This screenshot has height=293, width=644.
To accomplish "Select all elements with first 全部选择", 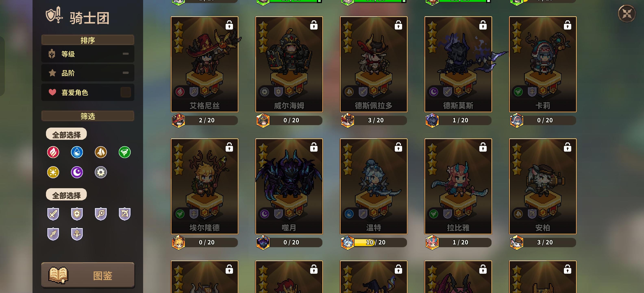I will pos(66,134).
